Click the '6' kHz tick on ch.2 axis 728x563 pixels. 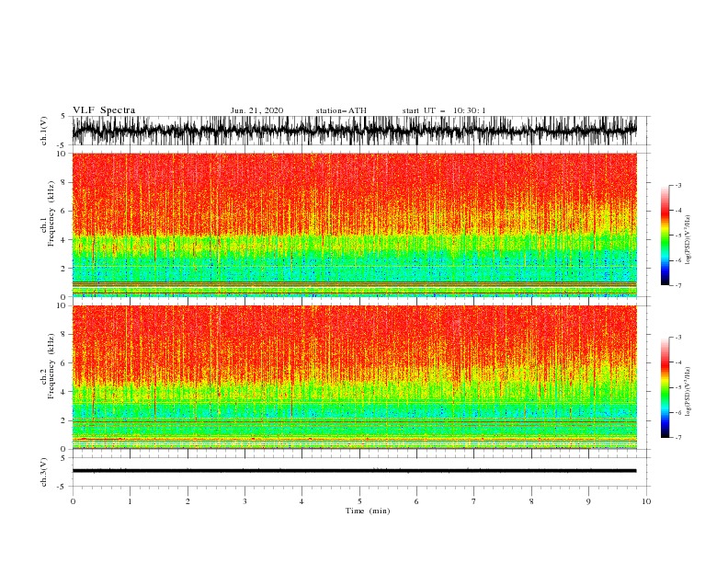pyautogui.click(x=63, y=363)
